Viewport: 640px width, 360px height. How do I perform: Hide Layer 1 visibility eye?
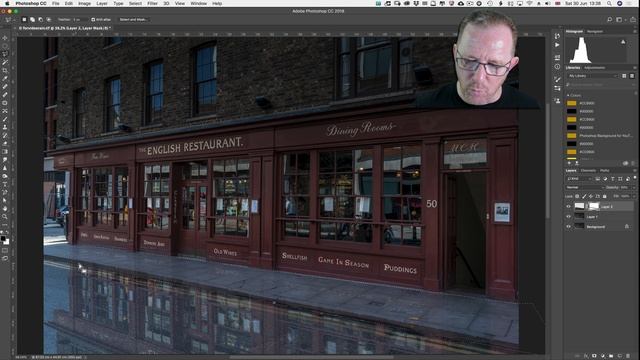(x=569, y=216)
